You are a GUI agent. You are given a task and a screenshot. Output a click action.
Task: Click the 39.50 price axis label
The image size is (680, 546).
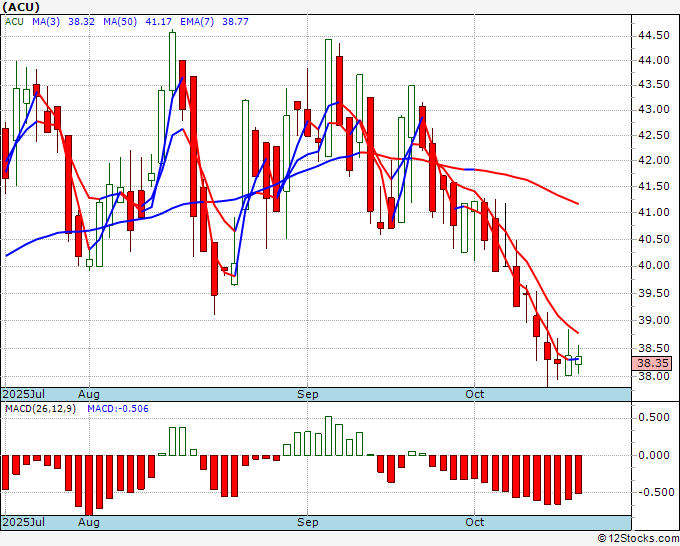654,294
